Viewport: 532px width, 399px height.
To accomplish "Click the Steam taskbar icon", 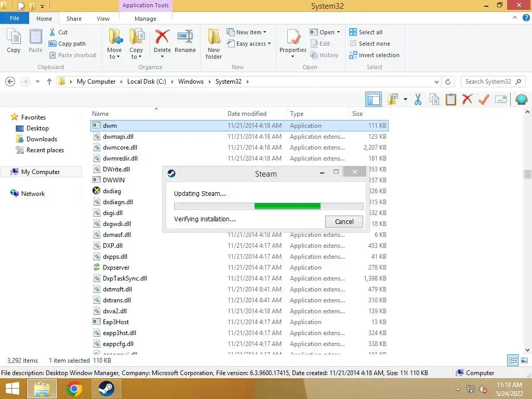I will coord(107,389).
